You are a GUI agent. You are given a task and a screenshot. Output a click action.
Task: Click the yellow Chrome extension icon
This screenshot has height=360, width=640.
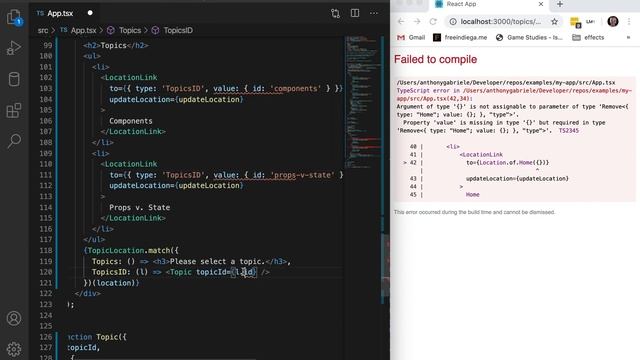[576, 22]
